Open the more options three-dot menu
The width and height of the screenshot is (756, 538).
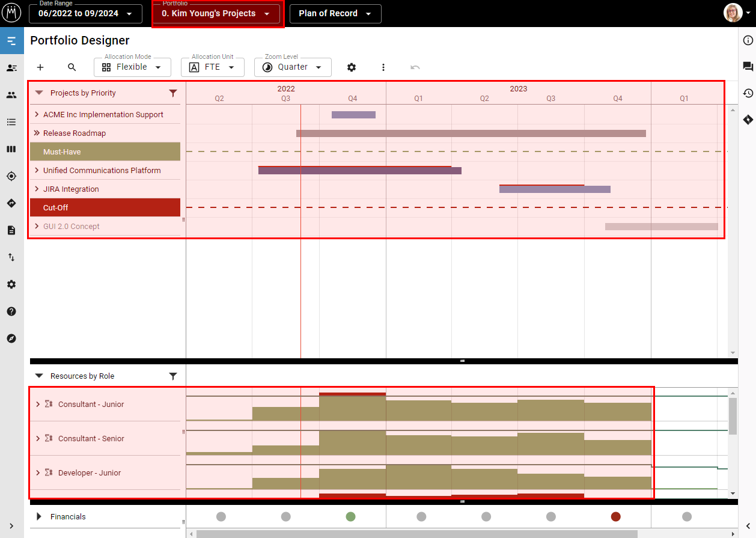point(383,67)
